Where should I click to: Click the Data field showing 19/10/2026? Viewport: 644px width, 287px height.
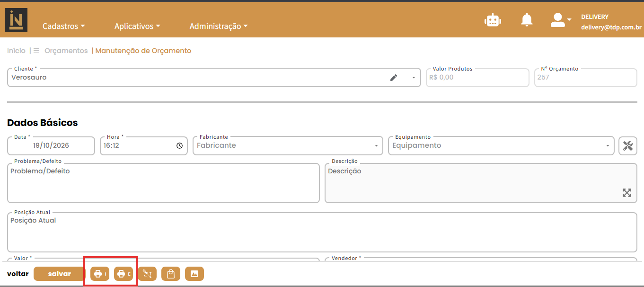coord(51,146)
